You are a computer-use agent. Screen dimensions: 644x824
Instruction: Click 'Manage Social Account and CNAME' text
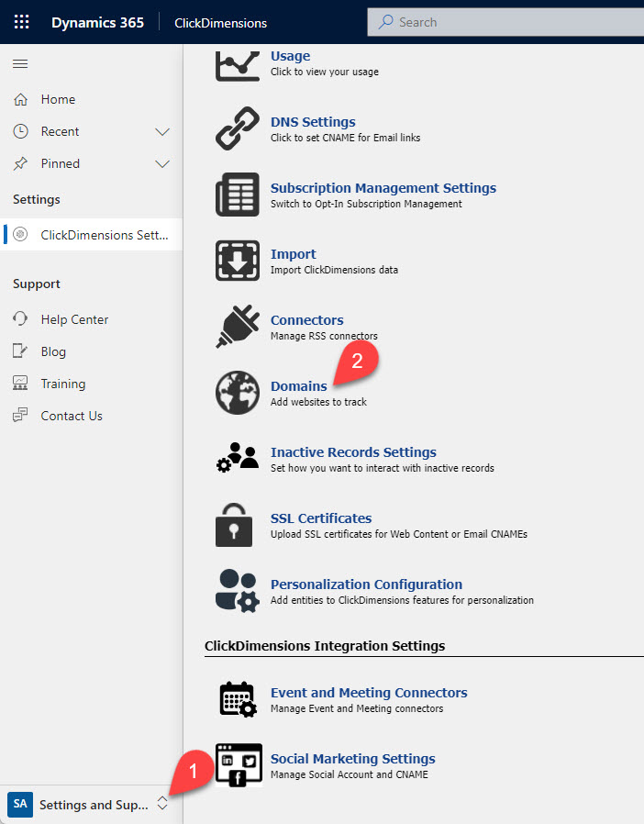tap(350, 774)
